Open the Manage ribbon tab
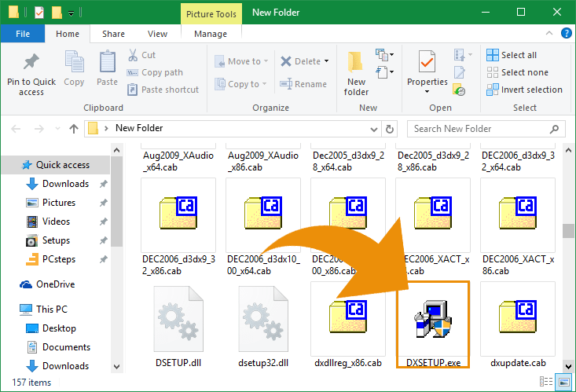 (211, 34)
